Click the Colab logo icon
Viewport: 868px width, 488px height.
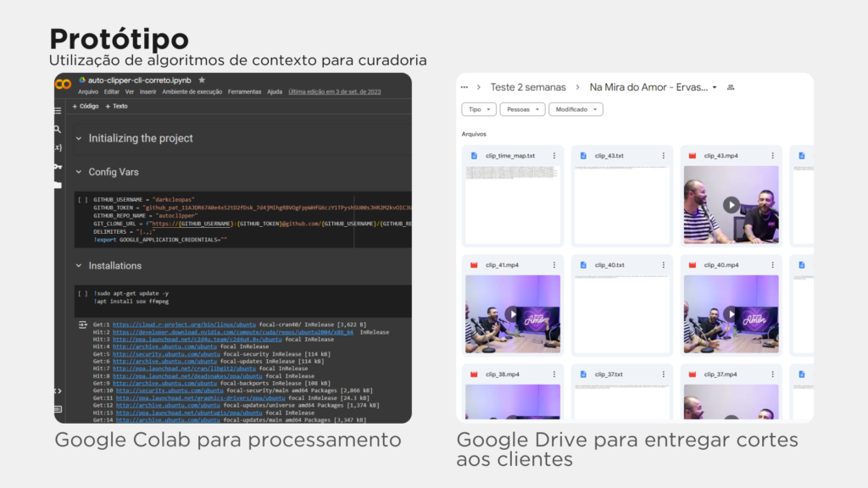click(x=64, y=84)
